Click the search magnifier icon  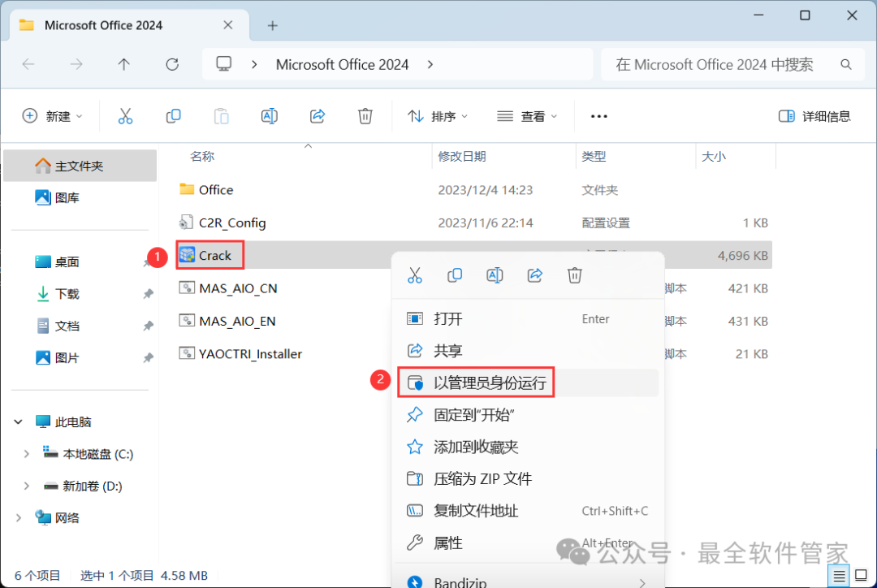(846, 64)
